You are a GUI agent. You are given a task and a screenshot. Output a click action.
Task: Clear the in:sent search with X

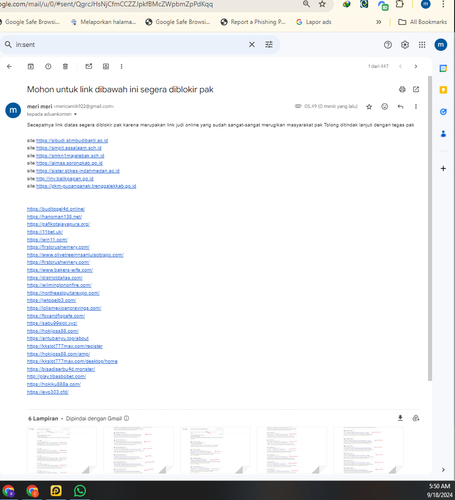tap(252, 44)
